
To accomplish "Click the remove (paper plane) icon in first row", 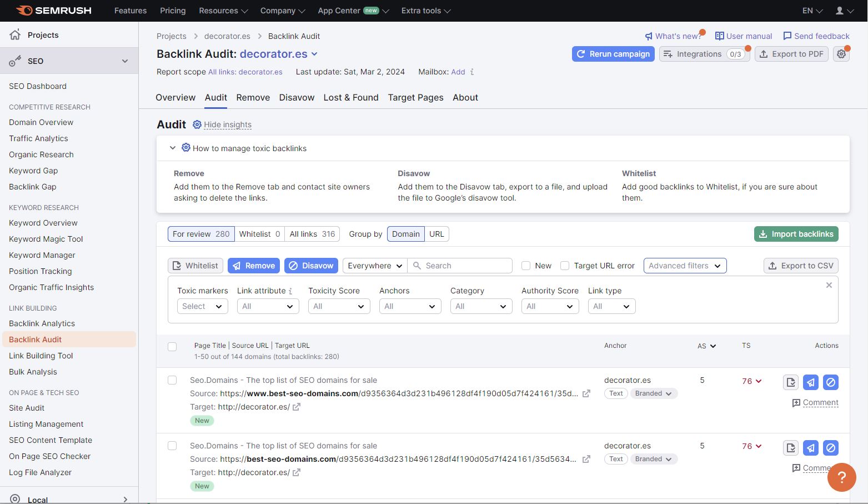I will click(x=811, y=382).
